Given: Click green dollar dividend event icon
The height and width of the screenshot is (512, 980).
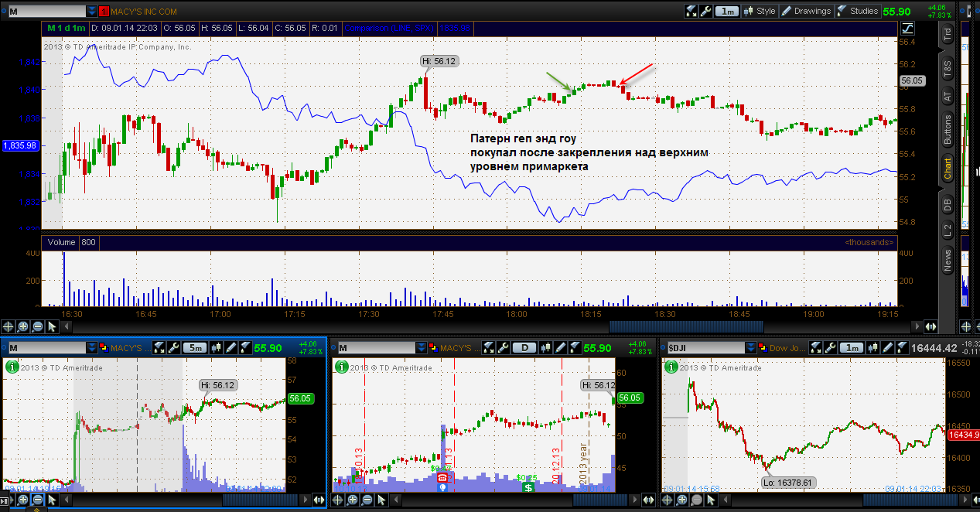Looking at the screenshot, I should 528,487.
